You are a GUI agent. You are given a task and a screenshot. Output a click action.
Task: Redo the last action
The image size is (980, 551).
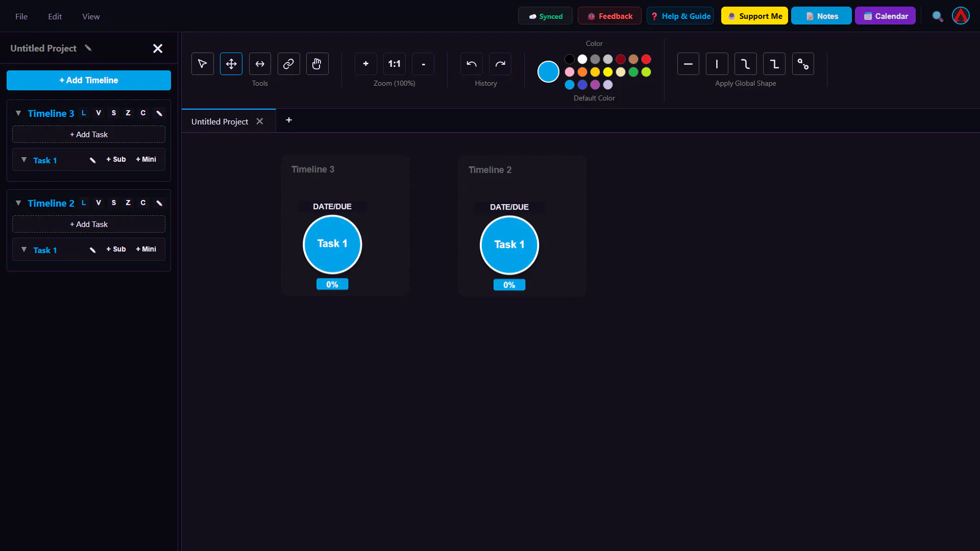(500, 64)
